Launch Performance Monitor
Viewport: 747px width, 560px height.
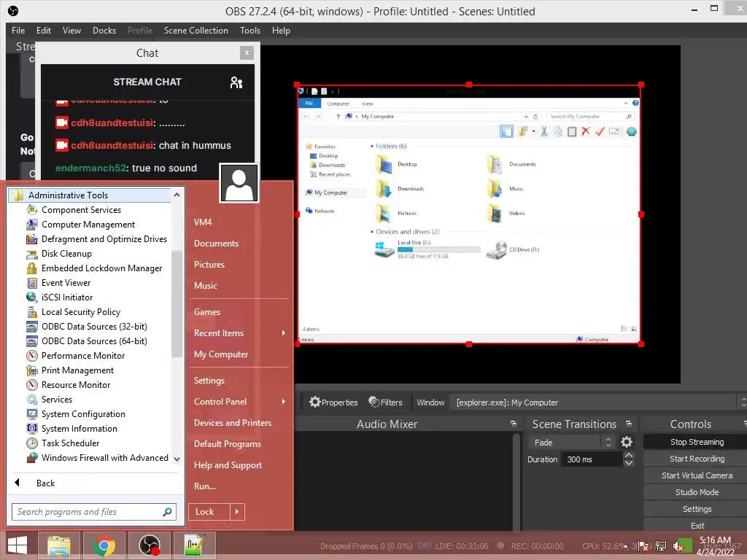[x=76, y=356]
